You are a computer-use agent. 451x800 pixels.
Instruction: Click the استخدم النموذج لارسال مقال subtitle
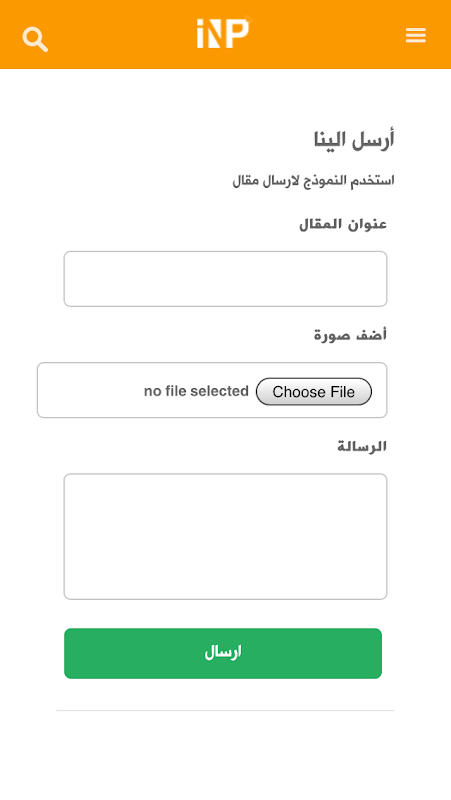tap(313, 181)
